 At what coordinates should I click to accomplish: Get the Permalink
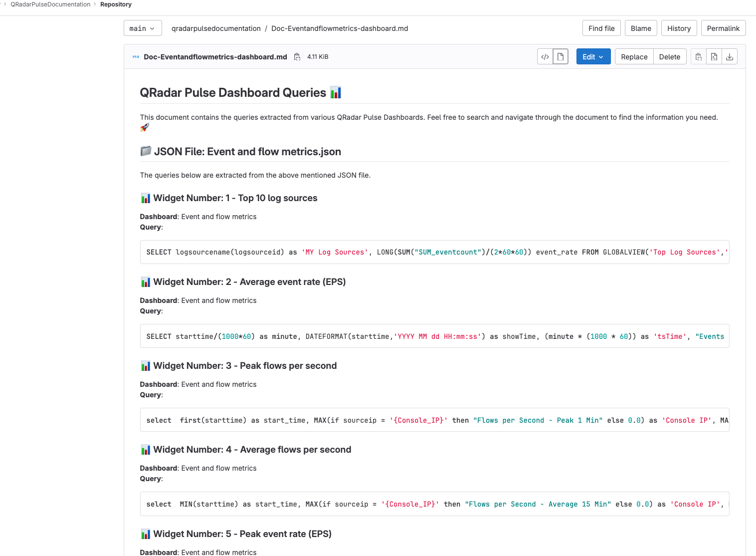coord(723,28)
